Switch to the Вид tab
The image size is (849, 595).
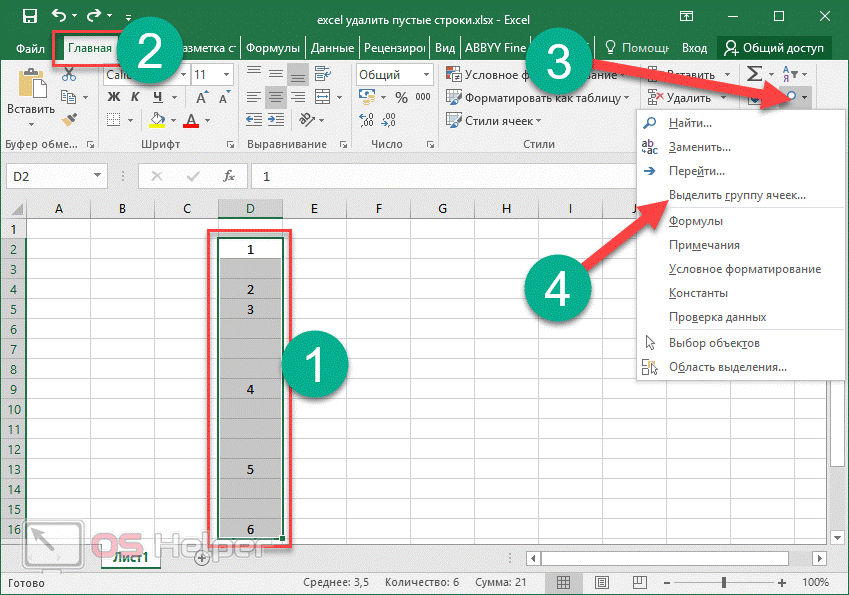click(x=445, y=48)
